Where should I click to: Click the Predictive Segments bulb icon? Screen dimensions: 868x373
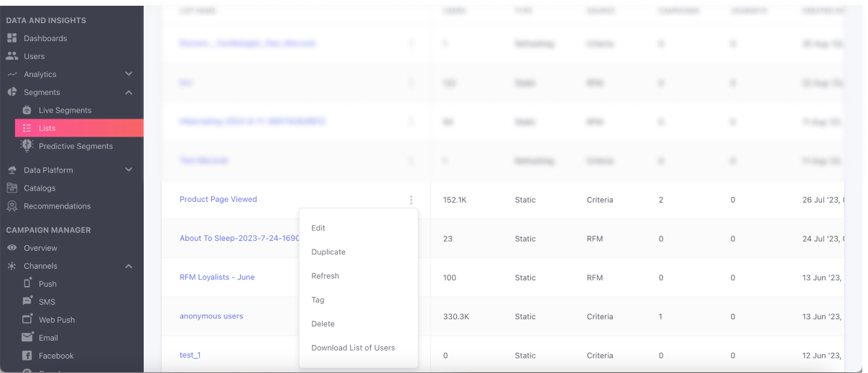27,145
